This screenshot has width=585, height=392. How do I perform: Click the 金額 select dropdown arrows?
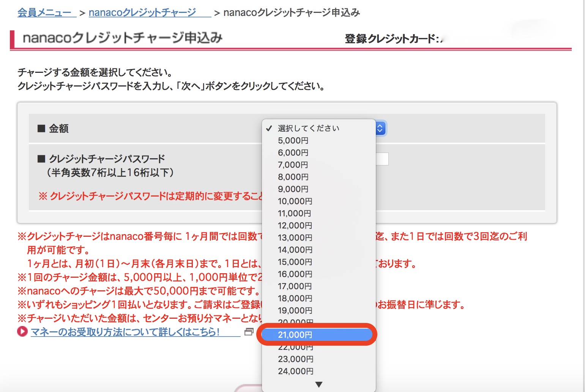380,128
